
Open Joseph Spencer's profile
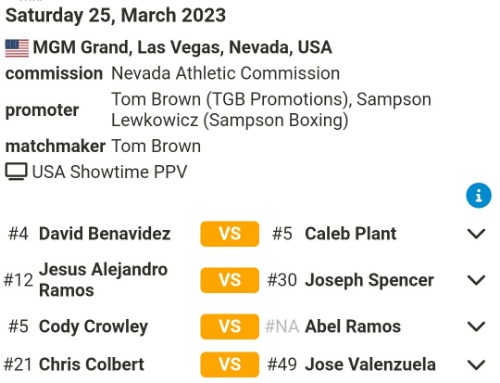369,280
